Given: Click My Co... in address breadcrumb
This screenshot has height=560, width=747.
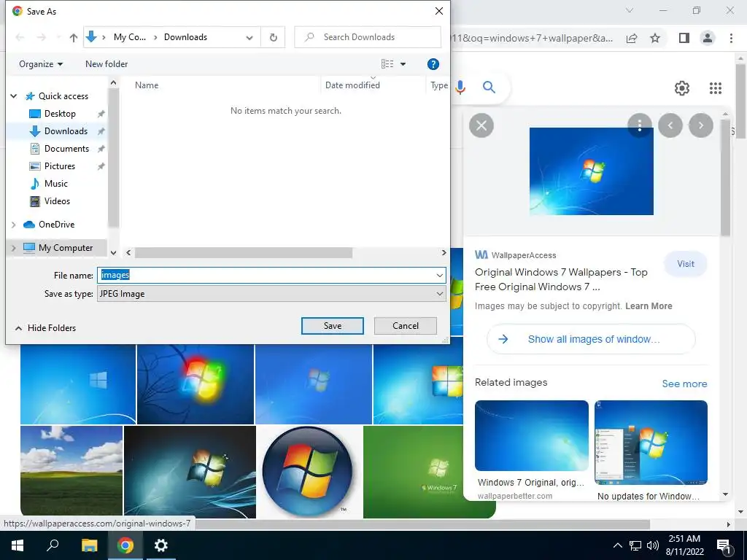Looking at the screenshot, I should [x=130, y=37].
